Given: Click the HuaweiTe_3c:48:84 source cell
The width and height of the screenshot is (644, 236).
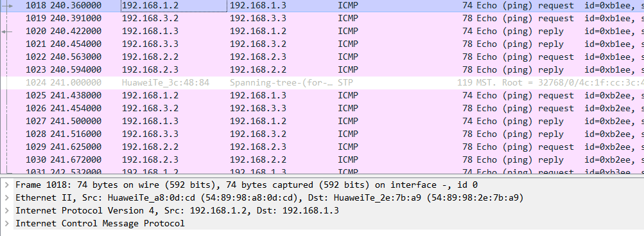Looking at the screenshot, I should [166, 83].
